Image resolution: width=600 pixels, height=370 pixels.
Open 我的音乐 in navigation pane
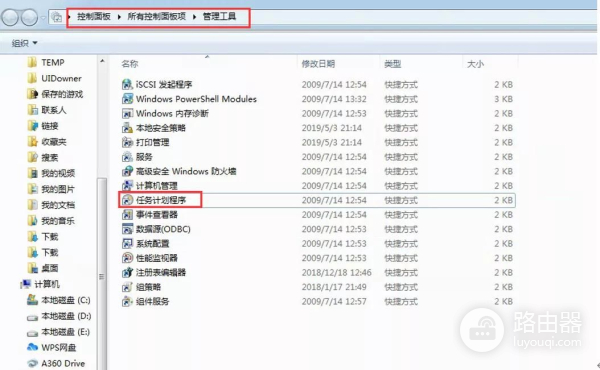coord(52,221)
